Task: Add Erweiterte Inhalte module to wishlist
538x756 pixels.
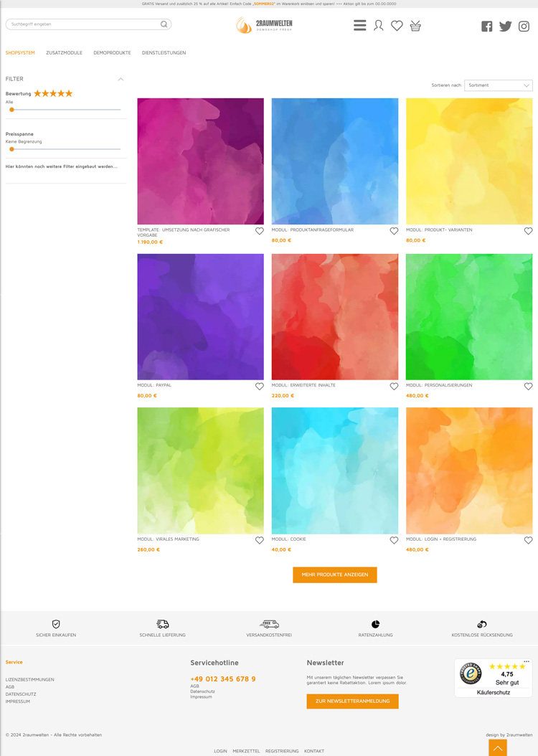Action: [394, 386]
